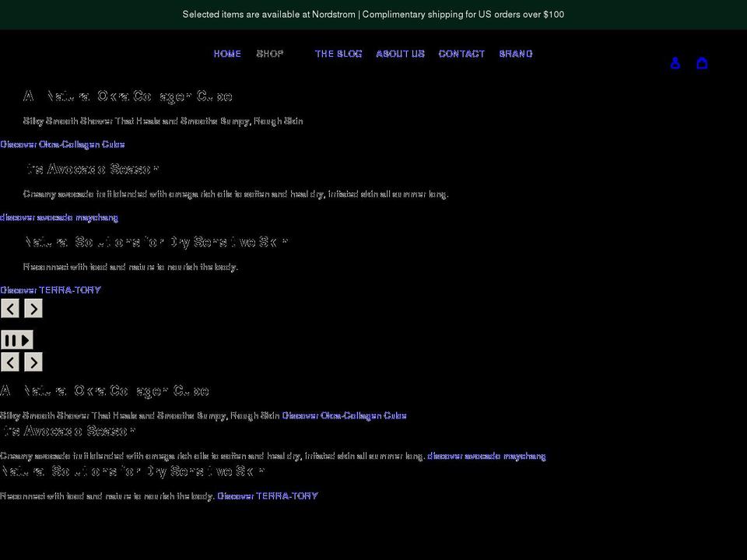
Task: Go to next slide using arrow above pause button
Action: pos(33,309)
